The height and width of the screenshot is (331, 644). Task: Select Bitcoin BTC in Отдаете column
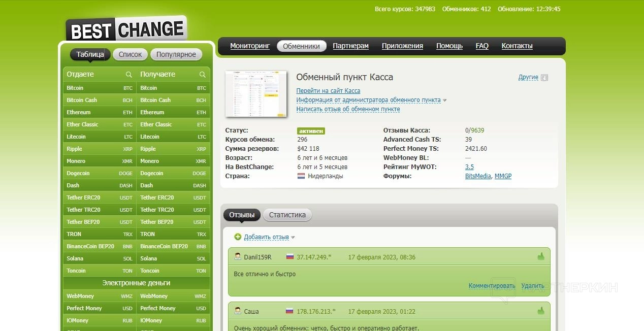click(x=100, y=88)
